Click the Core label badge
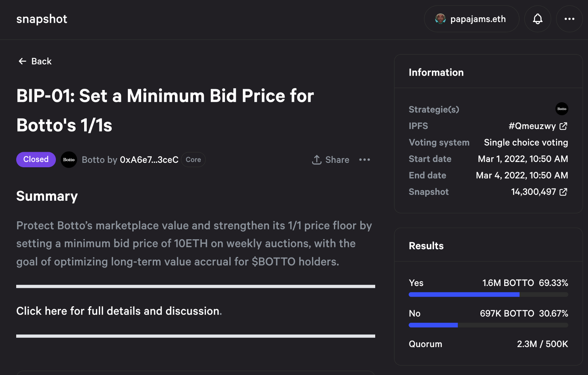This screenshot has width=588, height=375. 193,160
